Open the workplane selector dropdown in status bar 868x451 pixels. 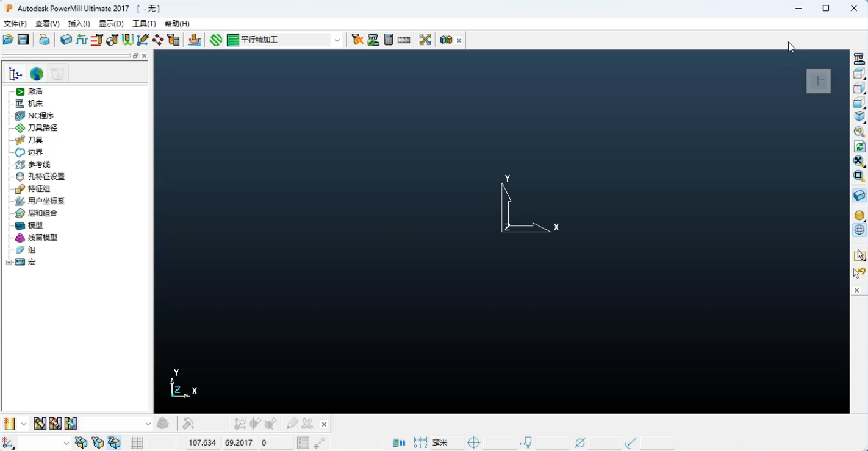point(66,443)
